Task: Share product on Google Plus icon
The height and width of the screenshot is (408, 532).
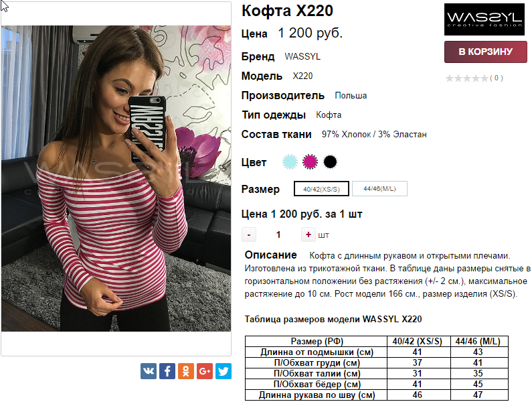Action: pos(205,371)
